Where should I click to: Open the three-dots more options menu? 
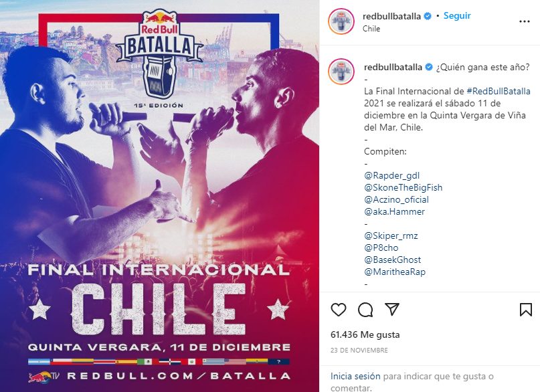point(524,21)
